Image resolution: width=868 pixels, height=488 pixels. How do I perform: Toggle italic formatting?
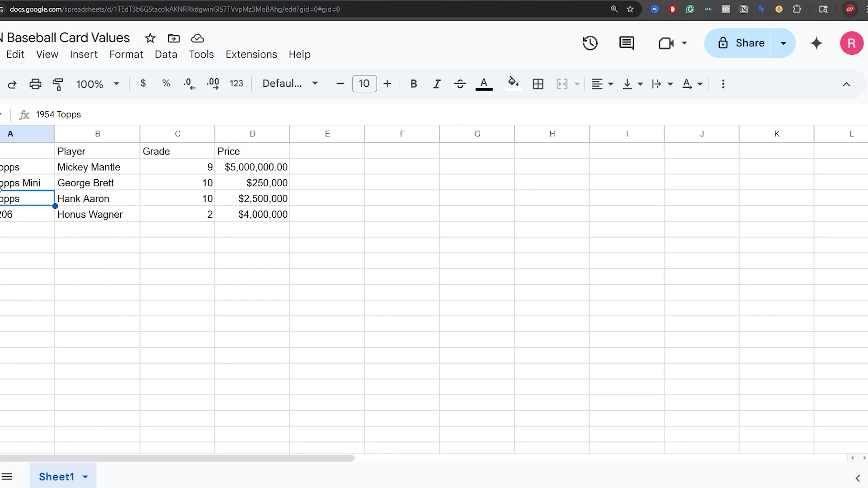pos(437,84)
